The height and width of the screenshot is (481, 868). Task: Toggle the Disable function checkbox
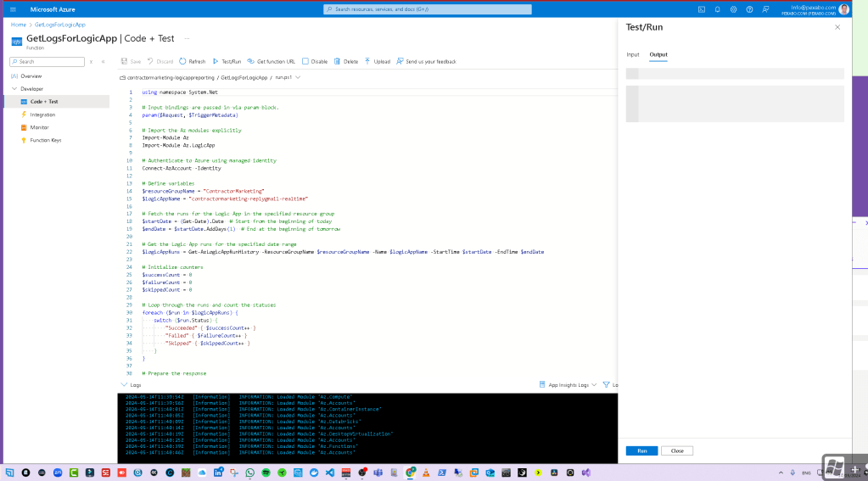[305, 61]
